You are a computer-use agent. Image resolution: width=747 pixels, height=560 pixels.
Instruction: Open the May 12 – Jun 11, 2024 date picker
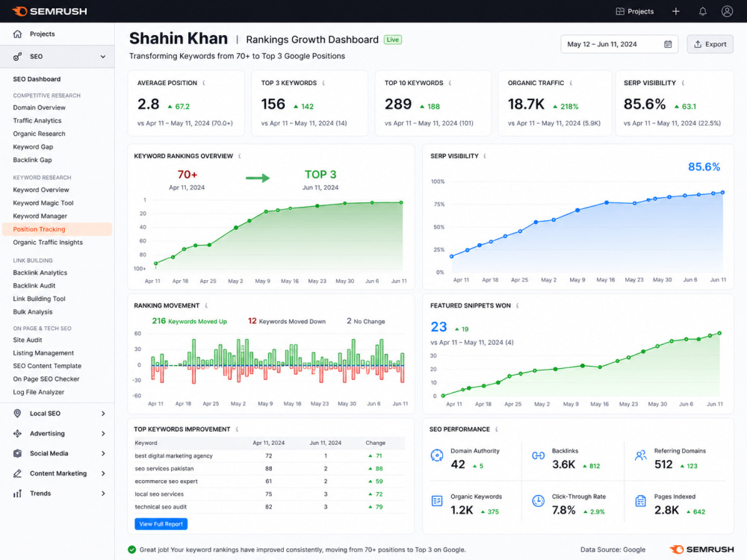point(619,44)
